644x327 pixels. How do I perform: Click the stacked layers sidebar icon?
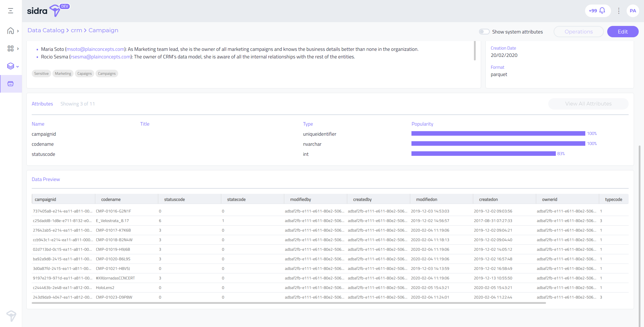tap(10, 66)
